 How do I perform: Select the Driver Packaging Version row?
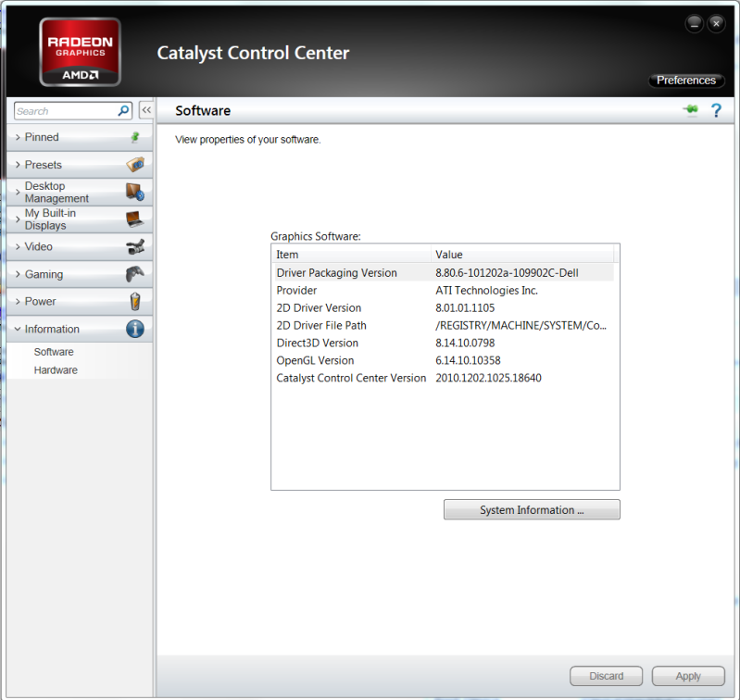click(x=444, y=272)
